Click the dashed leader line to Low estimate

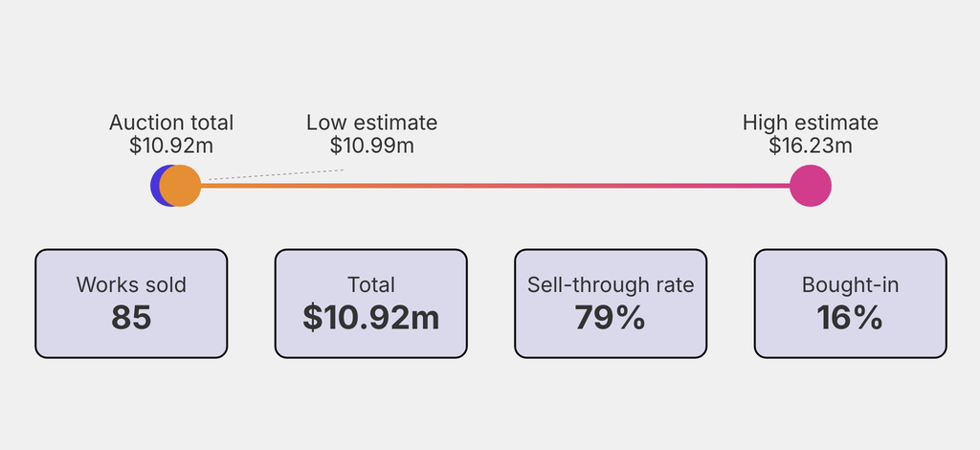[276, 175]
